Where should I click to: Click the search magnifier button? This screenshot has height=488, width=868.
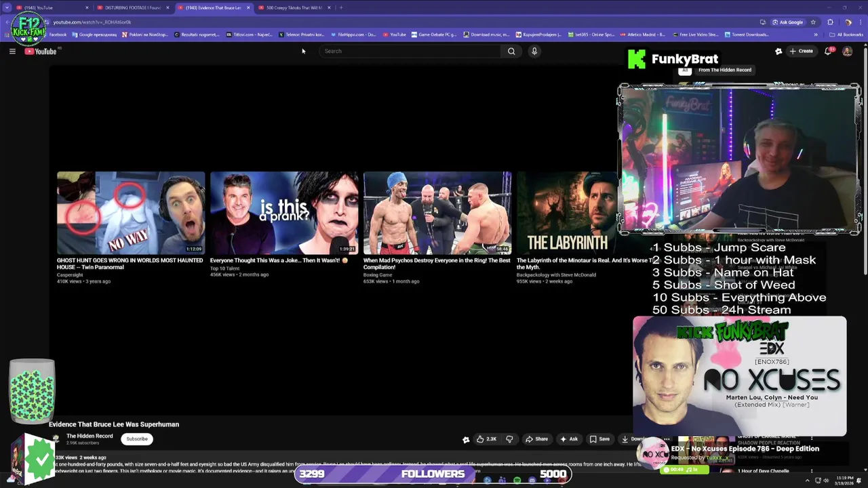[x=511, y=51]
